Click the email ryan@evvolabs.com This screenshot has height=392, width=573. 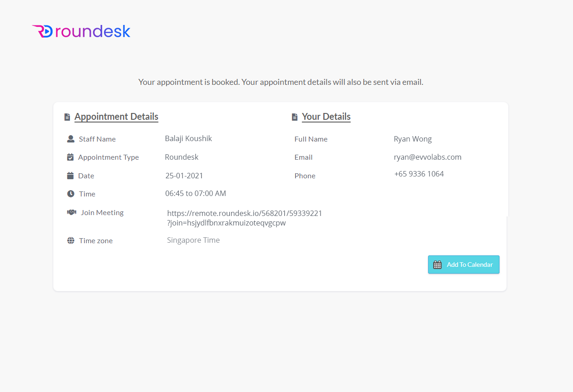[x=428, y=157]
